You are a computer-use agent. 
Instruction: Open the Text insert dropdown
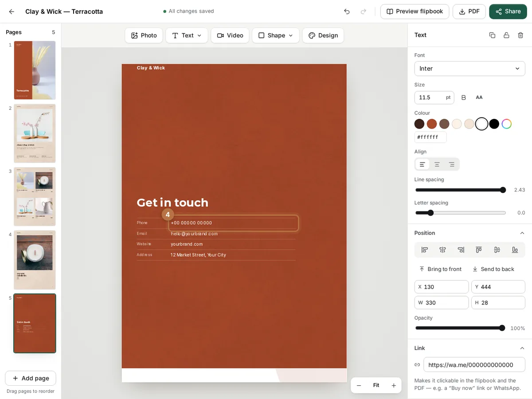[x=187, y=35]
